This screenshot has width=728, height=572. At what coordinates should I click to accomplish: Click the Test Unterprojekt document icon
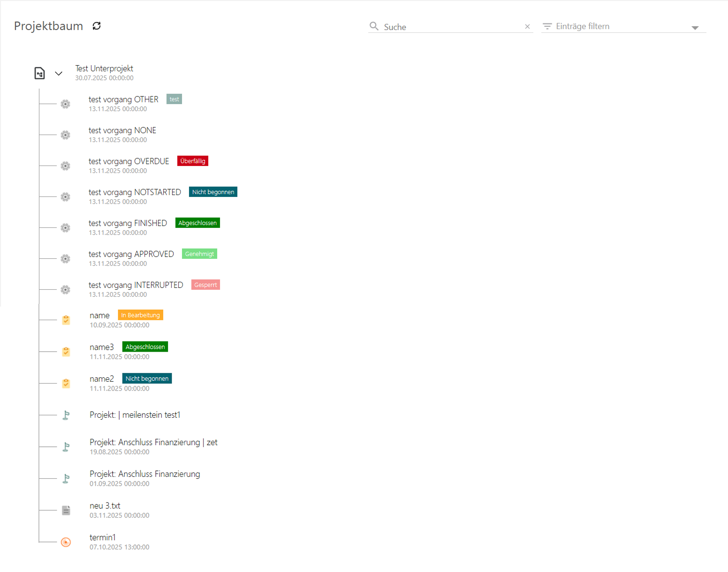(40, 73)
